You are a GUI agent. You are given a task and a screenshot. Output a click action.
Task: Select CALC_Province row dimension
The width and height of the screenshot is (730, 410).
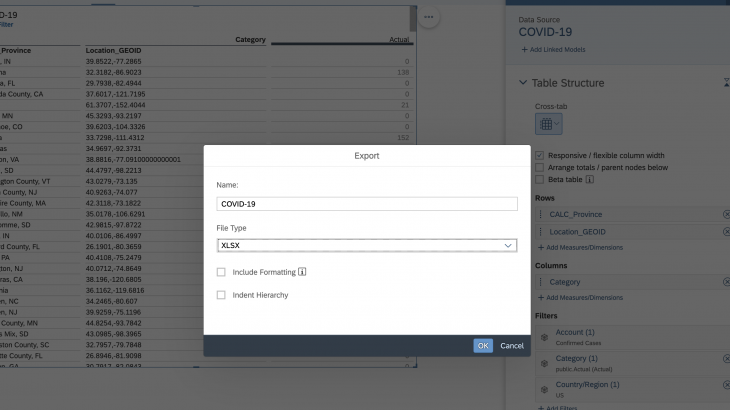[x=575, y=215]
